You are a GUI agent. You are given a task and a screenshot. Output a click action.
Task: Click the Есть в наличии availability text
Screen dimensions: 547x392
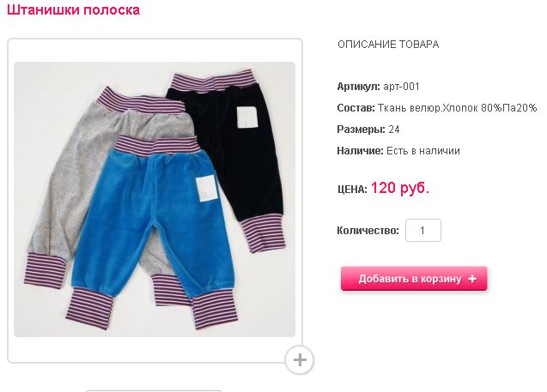pyautogui.click(x=423, y=151)
